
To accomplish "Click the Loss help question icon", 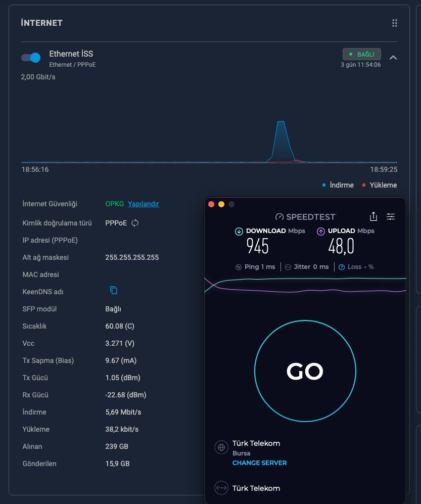I will click(x=342, y=267).
